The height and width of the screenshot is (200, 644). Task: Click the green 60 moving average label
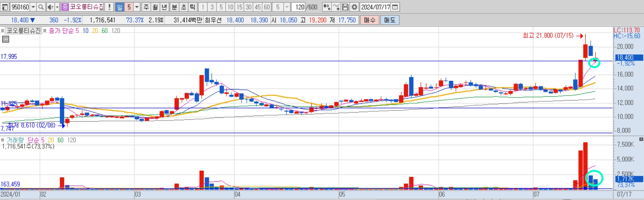pos(105,31)
